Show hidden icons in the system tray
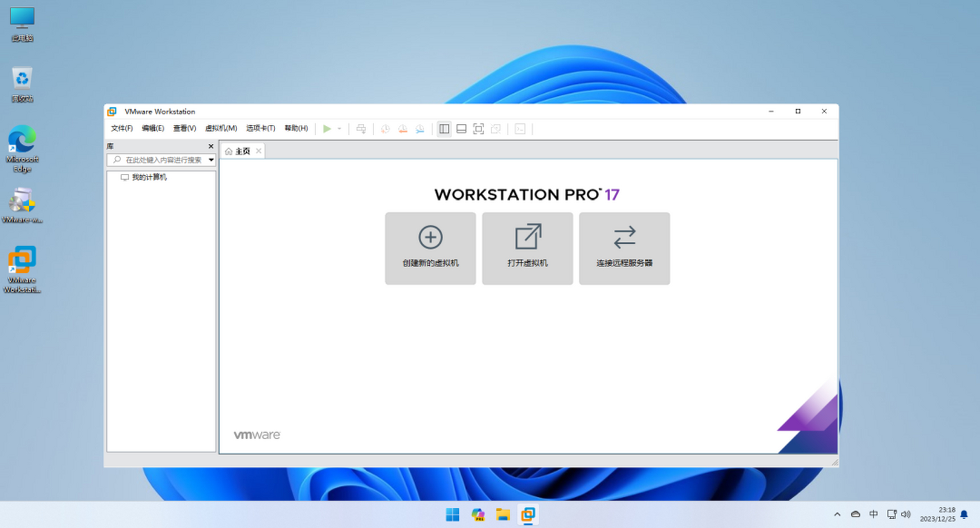 (838, 514)
